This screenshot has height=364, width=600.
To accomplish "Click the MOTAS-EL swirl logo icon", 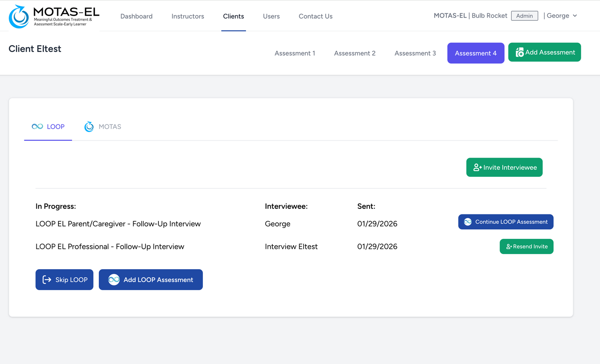I will click(x=19, y=16).
